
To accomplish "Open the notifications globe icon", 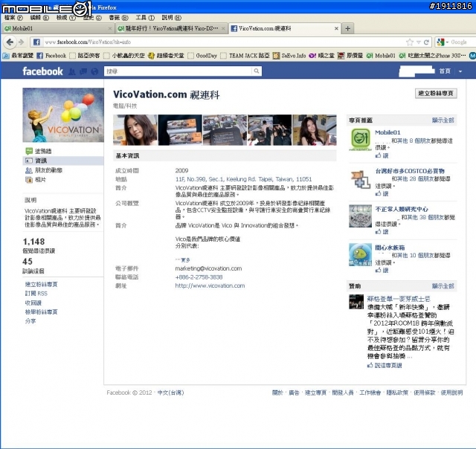I will [x=94, y=71].
